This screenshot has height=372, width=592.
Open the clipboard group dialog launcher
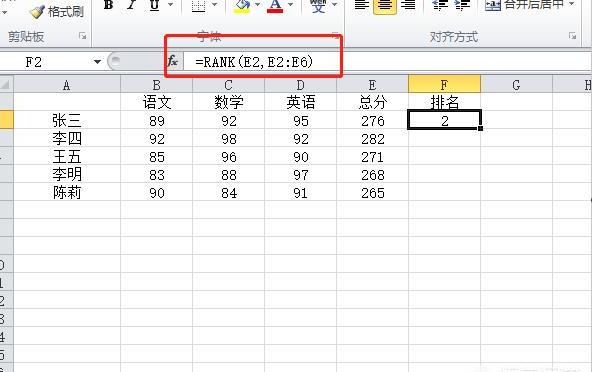click(x=82, y=36)
